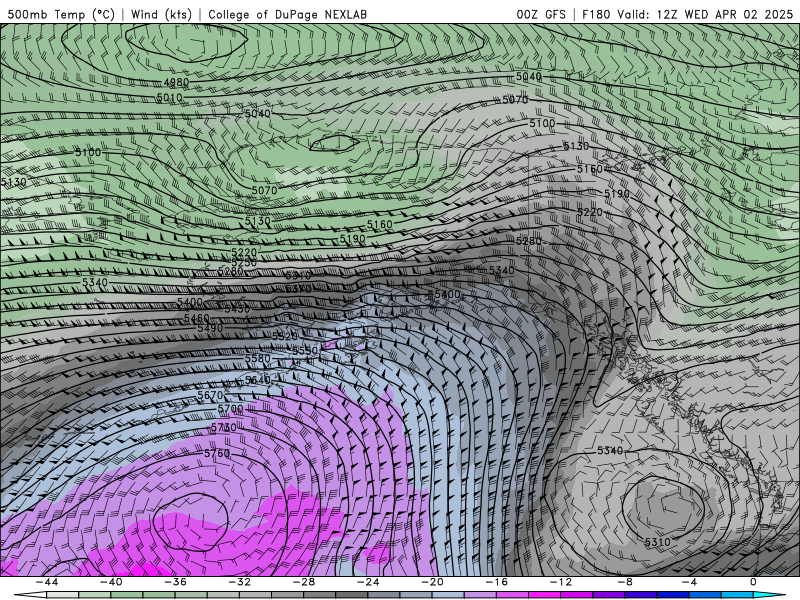Click the -32 color scale value
This screenshot has width=800, height=600.
240,582
